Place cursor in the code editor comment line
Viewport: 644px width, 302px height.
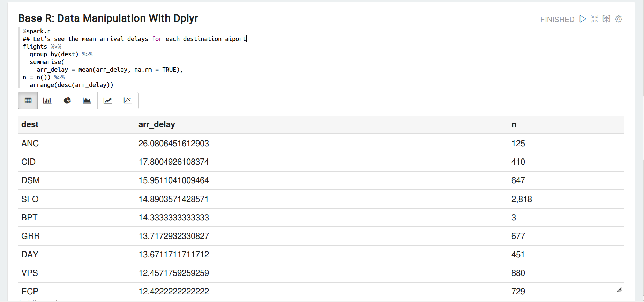click(x=135, y=39)
